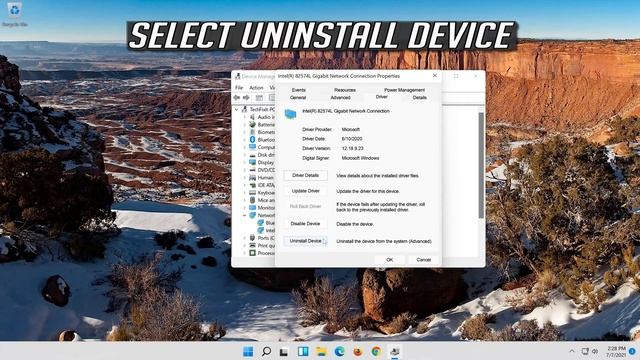640x360 pixels.
Task: Launch Firefox from the taskbar
Action: 358,351
